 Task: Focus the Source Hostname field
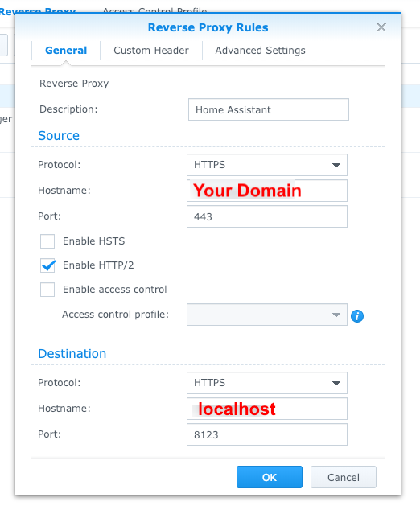tap(267, 191)
